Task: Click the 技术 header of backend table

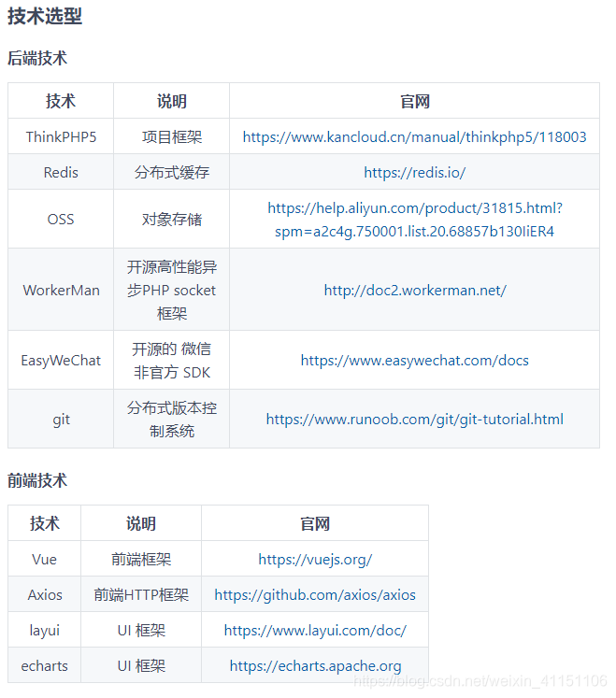Action: pyautogui.click(x=61, y=101)
